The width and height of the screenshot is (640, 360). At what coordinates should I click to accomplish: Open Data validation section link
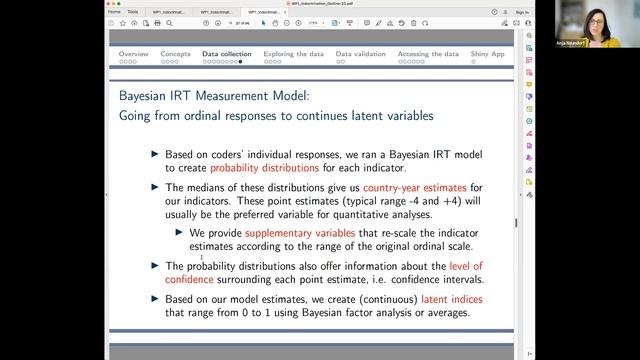pyautogui.click(x=360, y=54)
